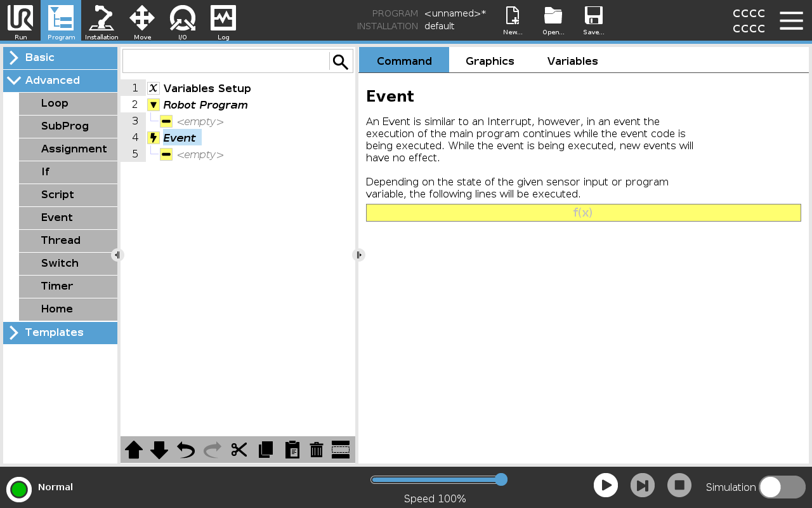This screenshot has width=812, height=508.
Task: Click the search magnifier icon
Action: pyautogui.click(x=341, y=62)
